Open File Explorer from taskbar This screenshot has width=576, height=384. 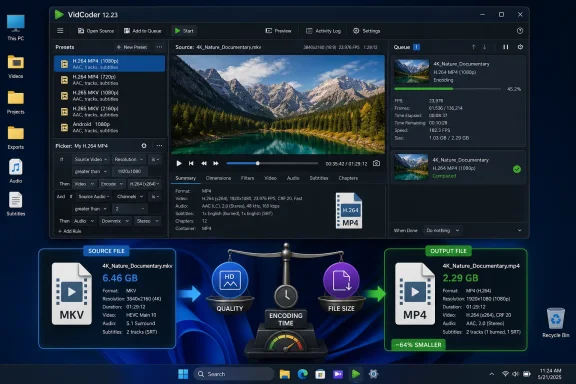point(285,374)
